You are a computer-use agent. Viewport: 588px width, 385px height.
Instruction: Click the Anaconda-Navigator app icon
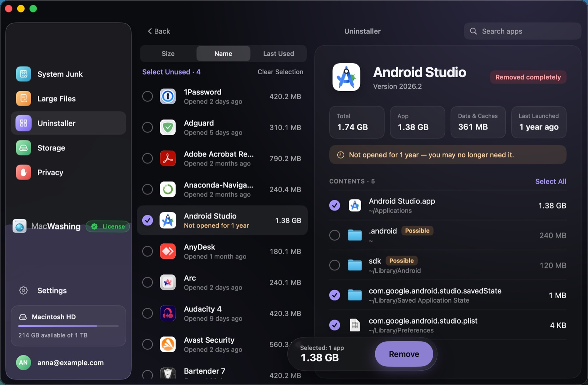tap(168, 189)
